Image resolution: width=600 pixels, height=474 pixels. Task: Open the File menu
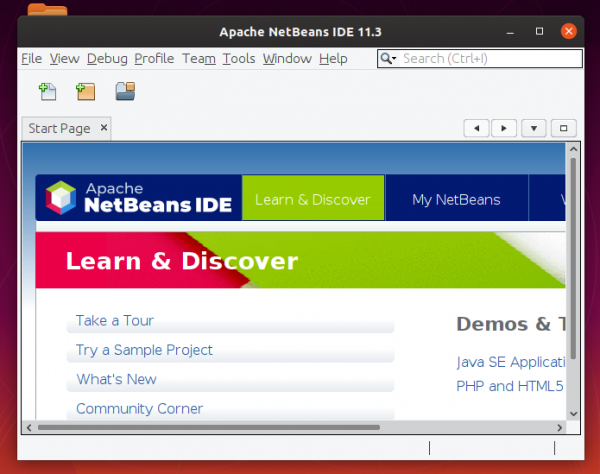point(31,59)
